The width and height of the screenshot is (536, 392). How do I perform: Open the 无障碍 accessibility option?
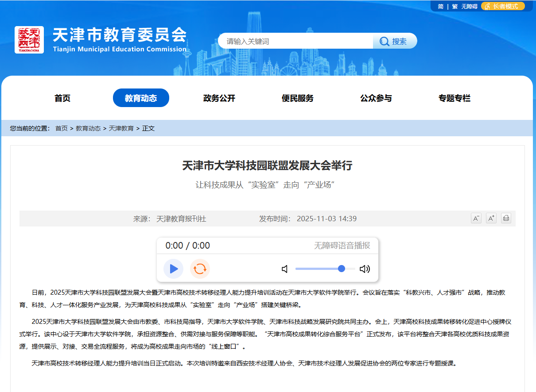469,6
